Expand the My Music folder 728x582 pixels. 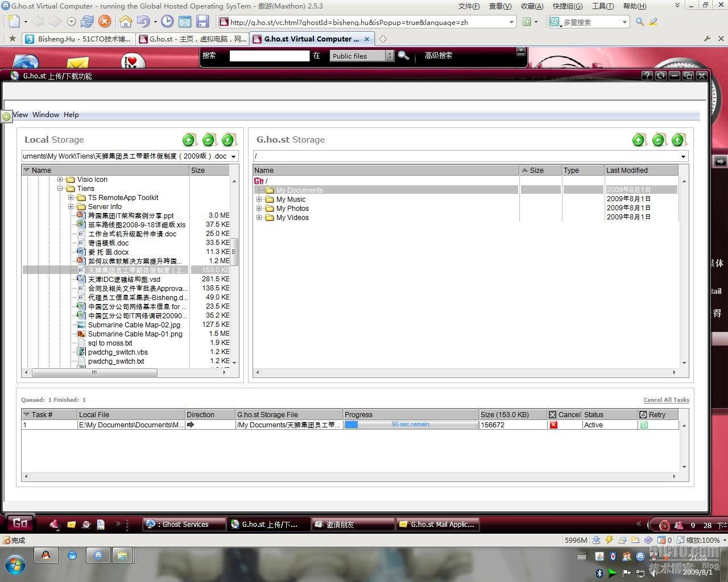click(x=259, y=199)
